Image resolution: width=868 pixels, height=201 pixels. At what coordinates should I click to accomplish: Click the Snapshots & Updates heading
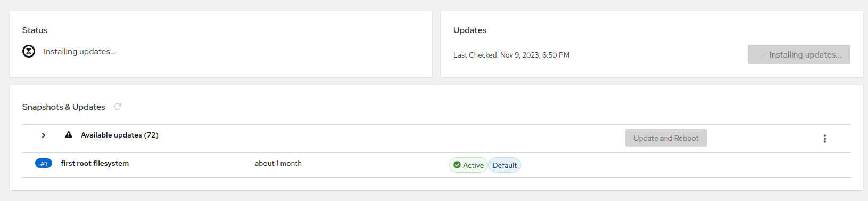[x=64, y=107]
